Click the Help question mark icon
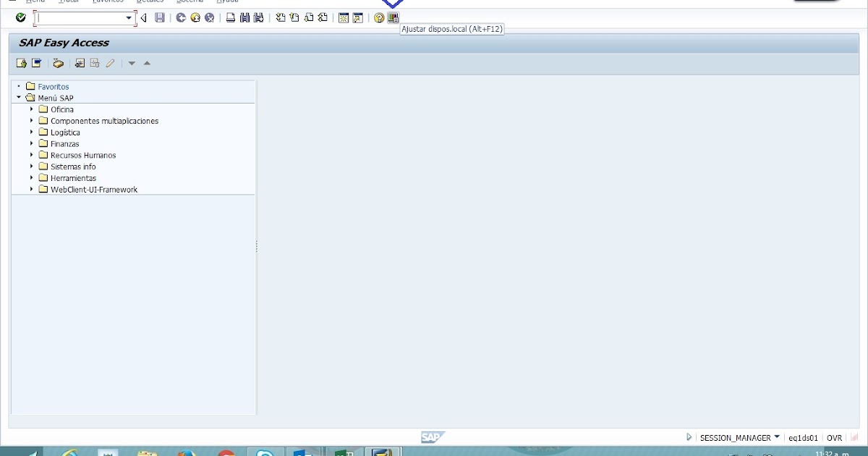The height and width of the screenshot is (456, 868). tap(378, 18)
